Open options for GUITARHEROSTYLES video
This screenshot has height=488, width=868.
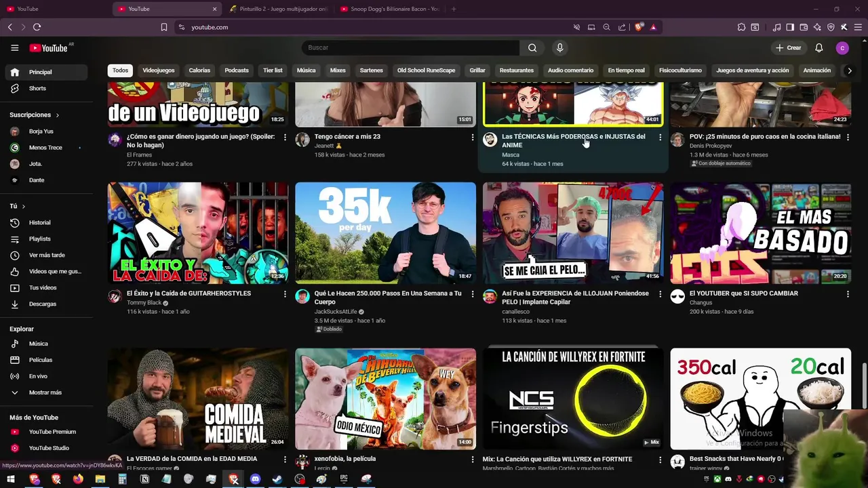click(x=285, y=294)
